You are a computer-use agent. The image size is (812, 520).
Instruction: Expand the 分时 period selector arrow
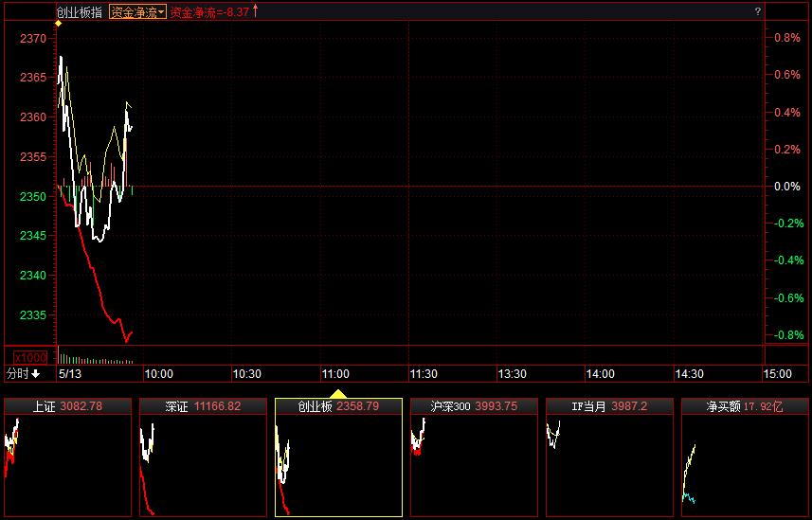click(x=35, y=374)
